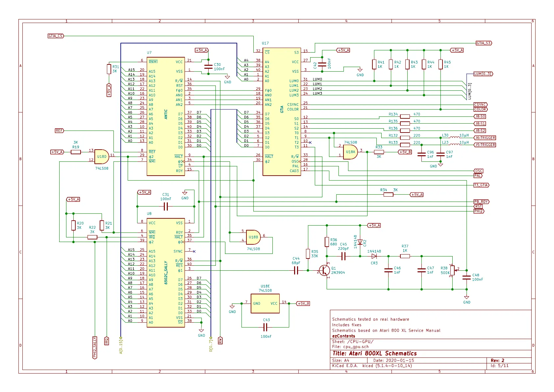Select the C46 1nF capacitor symbol

click(389, 270)
